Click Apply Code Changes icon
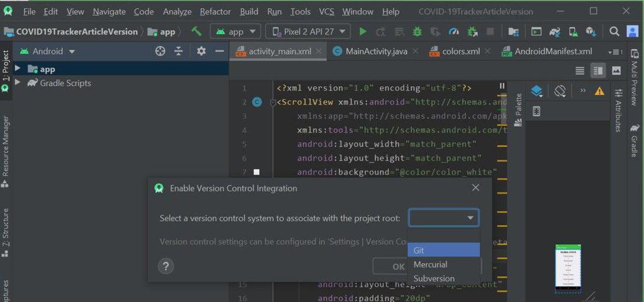 (x=399, y=31)
